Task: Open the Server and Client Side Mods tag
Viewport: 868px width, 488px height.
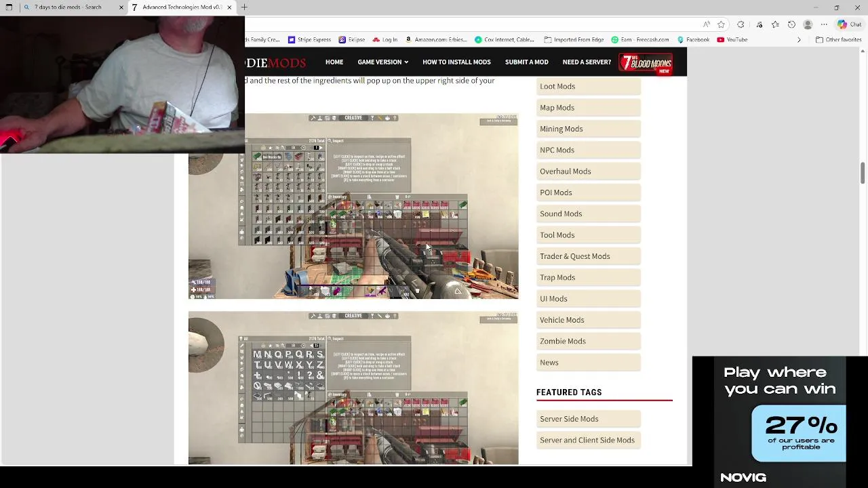Action: pos(588,440)
